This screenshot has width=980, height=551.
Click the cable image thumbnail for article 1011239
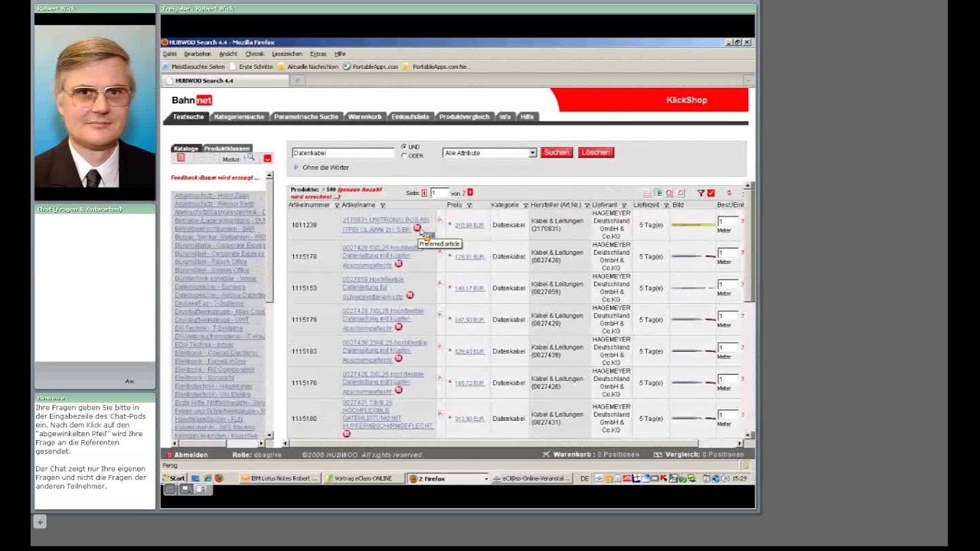(x=693, y=225)
